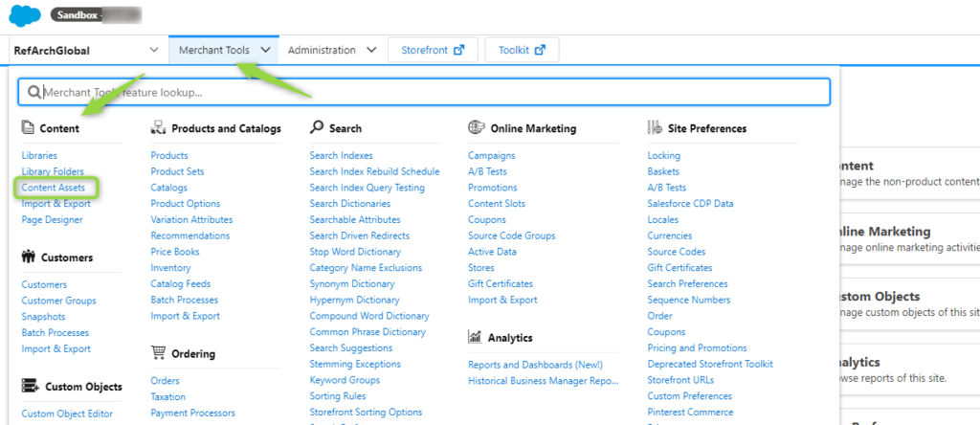This screenshot has width=980, height=425.
Task: Open Reports and Dashboards (New!) link
Action: (536, 365)
